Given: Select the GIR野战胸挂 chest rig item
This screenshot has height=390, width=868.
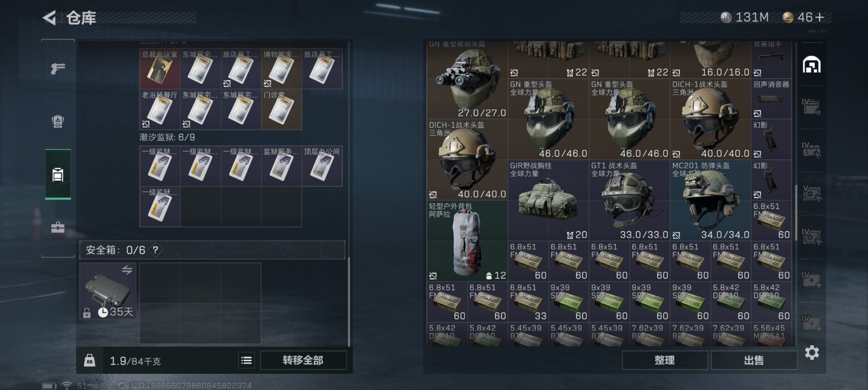Looking at the screenshot, I should [548, 200].
